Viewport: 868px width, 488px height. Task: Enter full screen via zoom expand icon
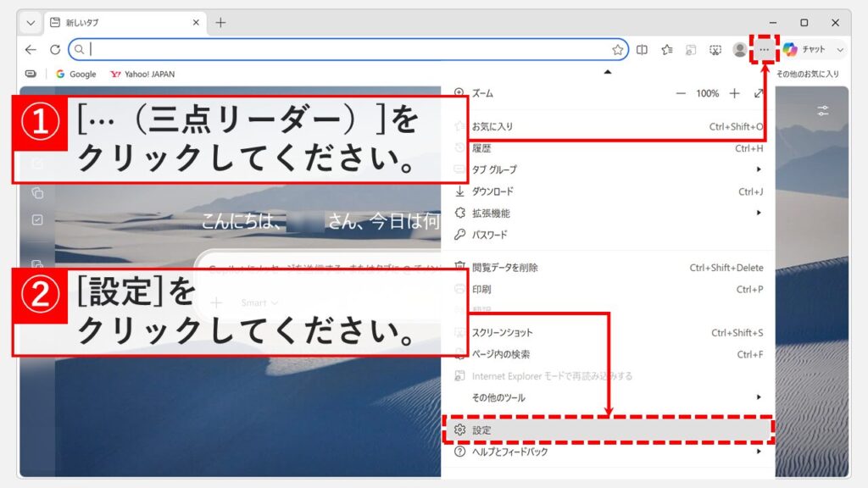(x=759, y=93)
